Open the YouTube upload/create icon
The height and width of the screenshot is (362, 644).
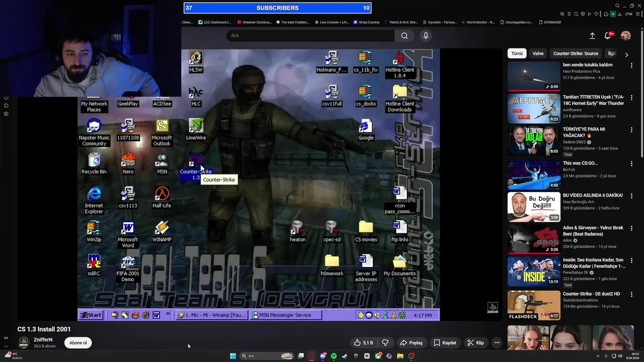(592, 36)
